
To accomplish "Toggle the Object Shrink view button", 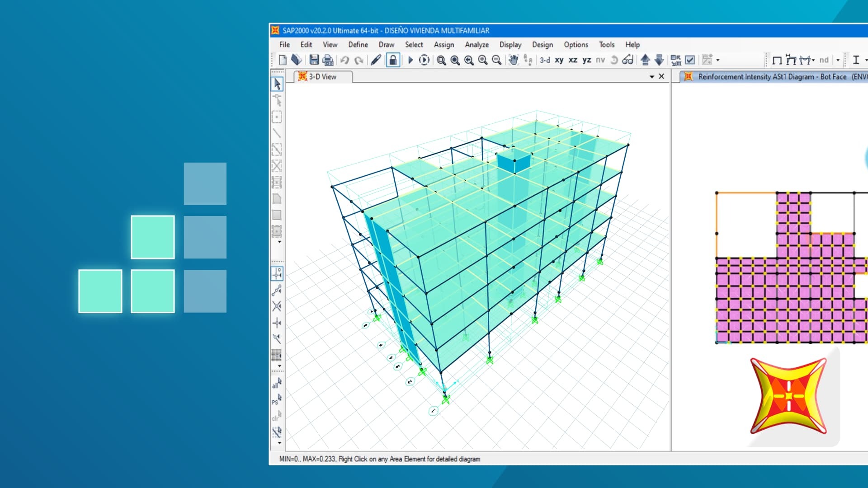I will tap(676, 60).
